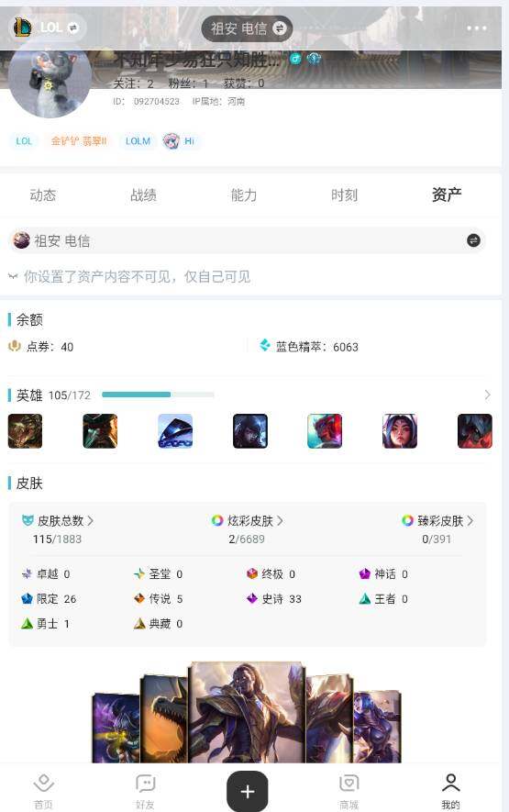This screenshot has height=812, width=509.
Task: Open the center skin splash card
Action: [247, 713]
